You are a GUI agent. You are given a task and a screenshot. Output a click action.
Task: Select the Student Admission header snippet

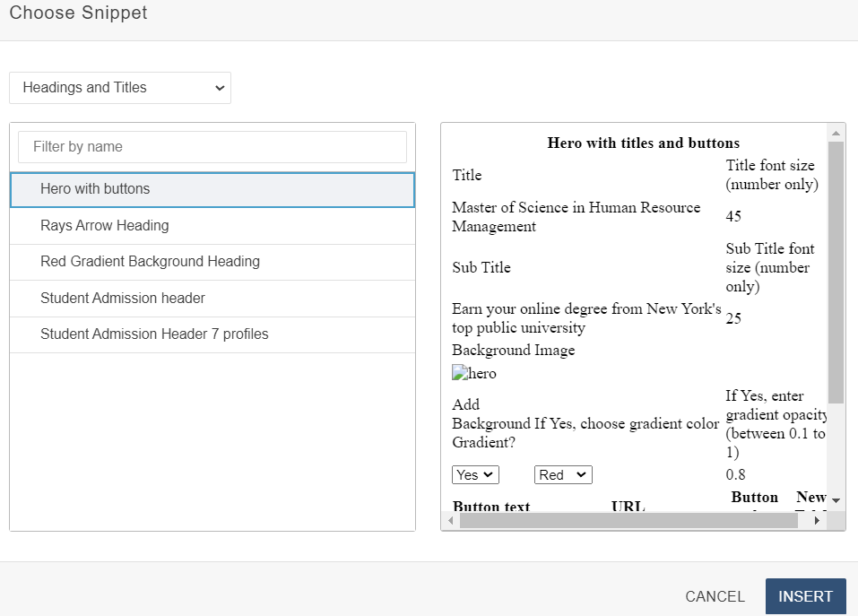[212, 299]
